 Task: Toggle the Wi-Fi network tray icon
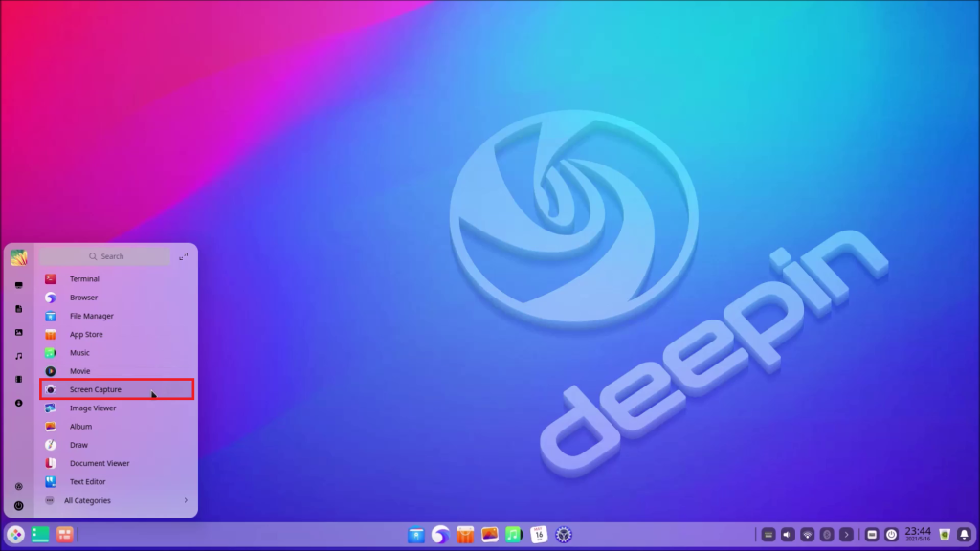coord(808,535)
